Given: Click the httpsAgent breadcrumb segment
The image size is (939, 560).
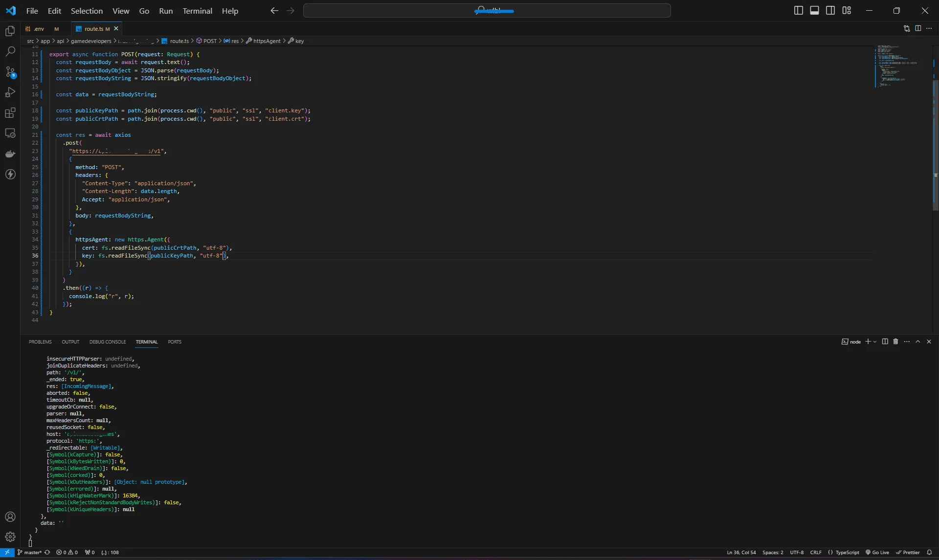Looking at the screenshot, I should pyautogui.click(x=264, y=41).
